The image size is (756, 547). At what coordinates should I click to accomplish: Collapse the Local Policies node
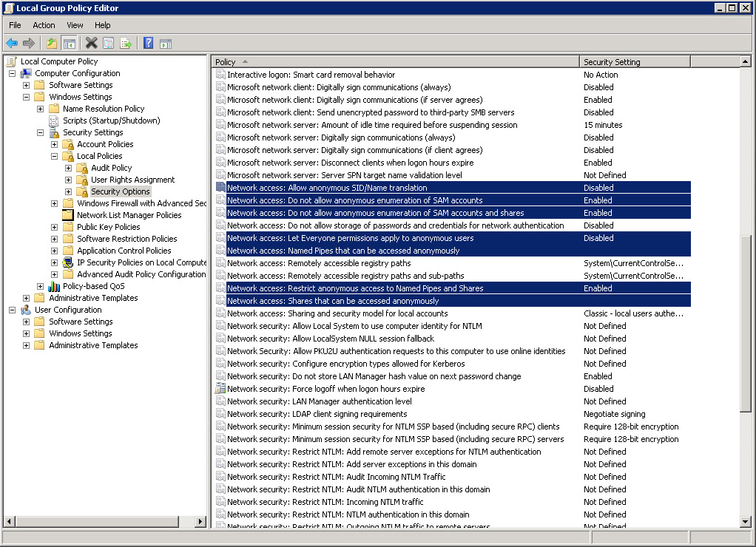tap(54, 156)
